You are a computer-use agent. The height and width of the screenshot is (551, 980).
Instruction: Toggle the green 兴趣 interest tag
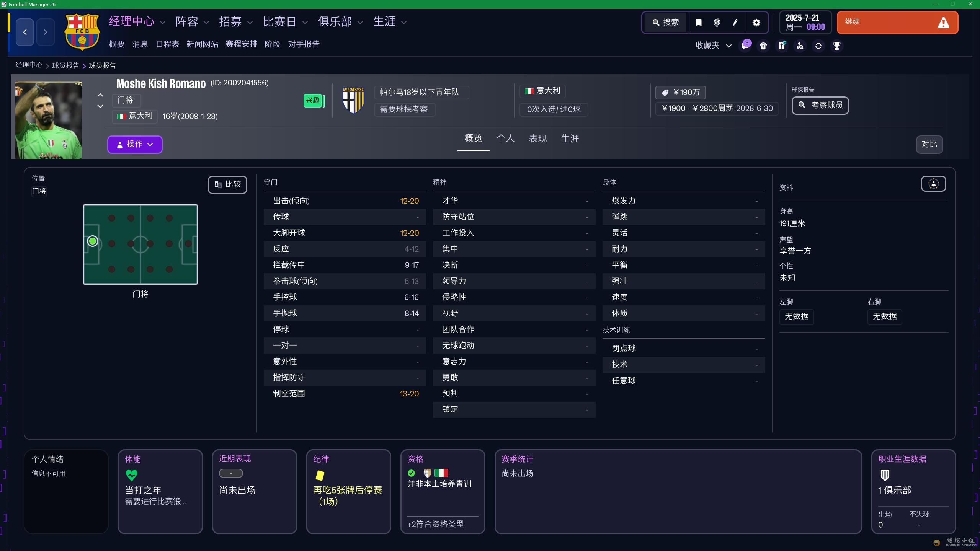click(x=313, y=101)
